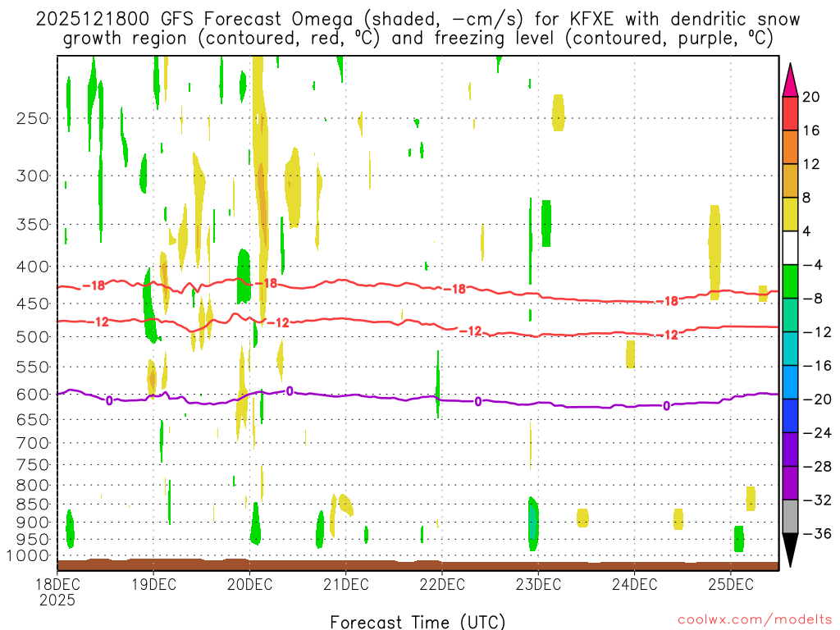The height and width of the screenshot is (630, 840).
Task: Click the yellow swatch between 4 and 8
Action: point(790,214)
